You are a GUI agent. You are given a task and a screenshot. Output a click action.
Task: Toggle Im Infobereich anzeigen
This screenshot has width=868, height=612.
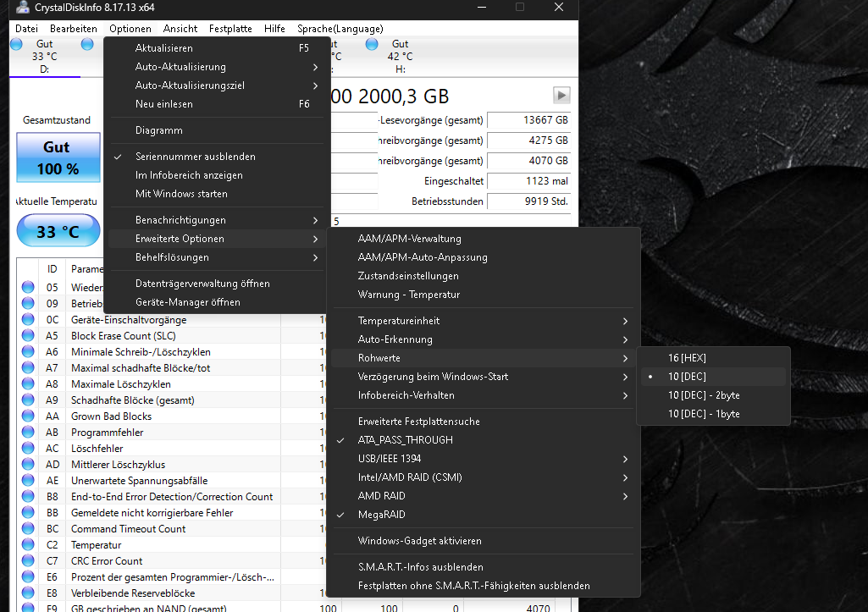(217, 175)
